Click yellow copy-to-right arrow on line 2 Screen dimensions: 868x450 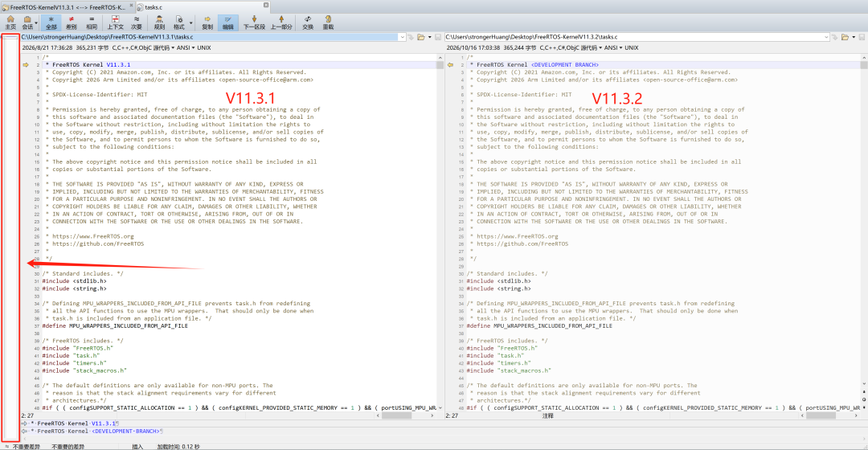pyautogui.click(x=26, y=65)
